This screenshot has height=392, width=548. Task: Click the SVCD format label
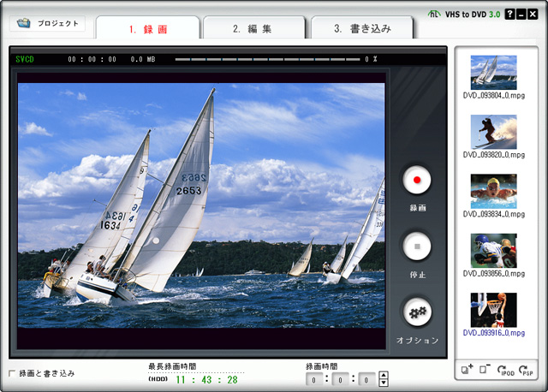point(25,59)
